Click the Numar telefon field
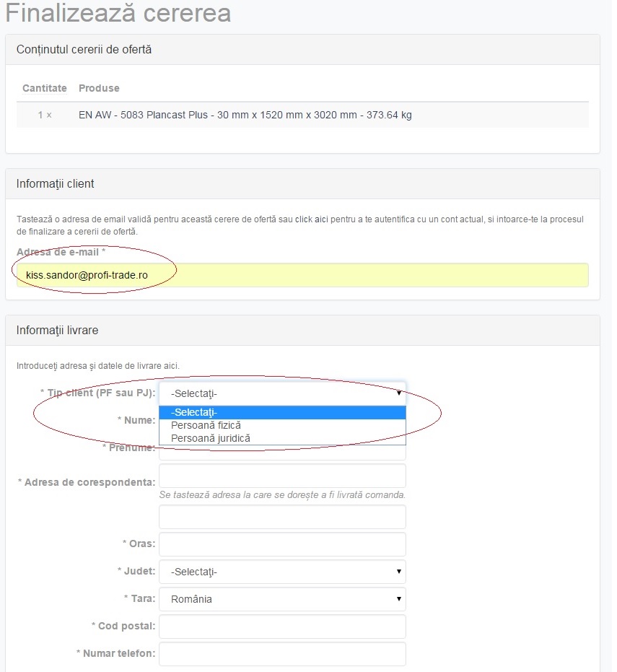This screenshot has width=617, height=672. (x=282, y=654)
